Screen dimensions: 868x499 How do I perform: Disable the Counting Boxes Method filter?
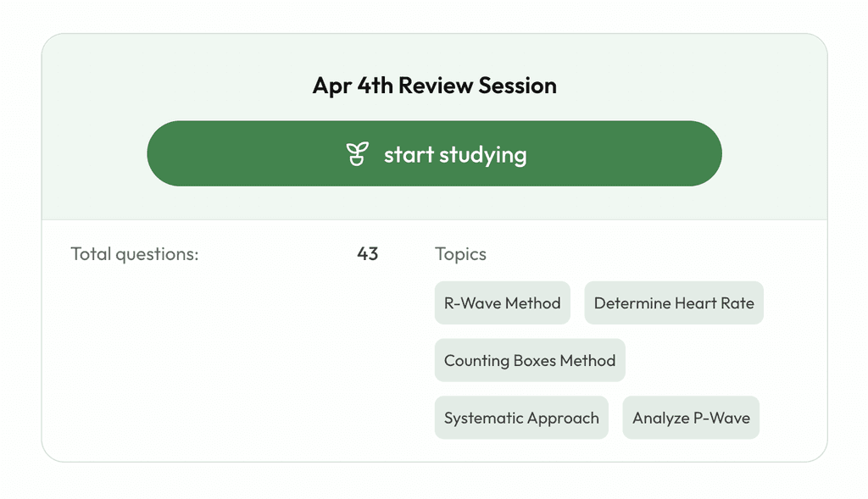click(529, 360)
